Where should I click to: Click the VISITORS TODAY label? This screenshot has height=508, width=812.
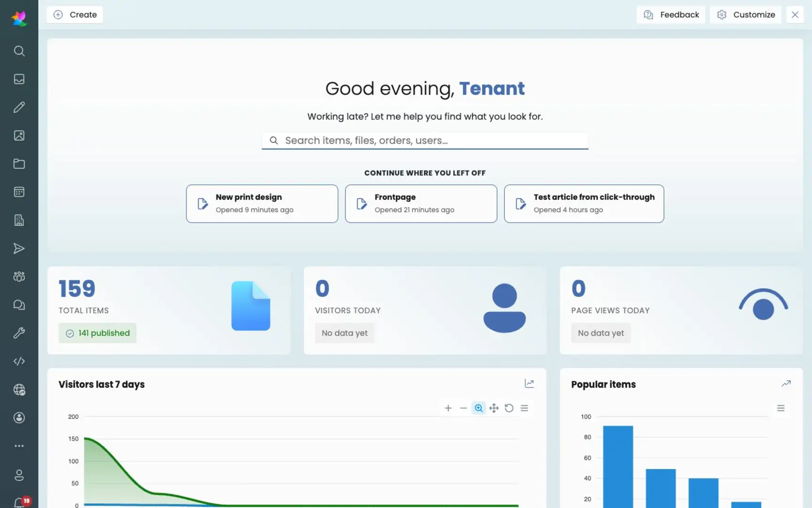tap(348, 310)
